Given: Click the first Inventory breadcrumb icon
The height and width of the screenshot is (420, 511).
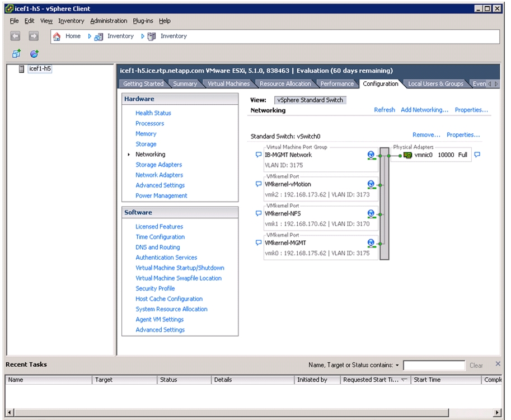Looking at the screenshot, I should coord(99,36).
